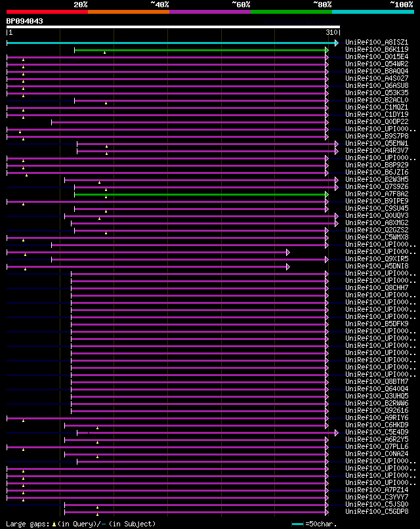Select the UniRef100_Q54WR2 label
The width and height of the screenshot is (420, 529).
click(x=377, y=64)
